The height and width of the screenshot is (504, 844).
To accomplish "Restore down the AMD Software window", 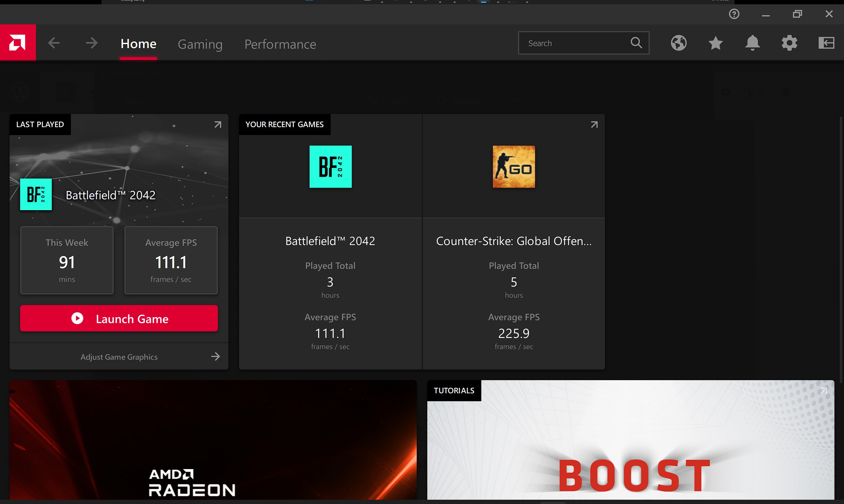I will click(x=797, y=14).
